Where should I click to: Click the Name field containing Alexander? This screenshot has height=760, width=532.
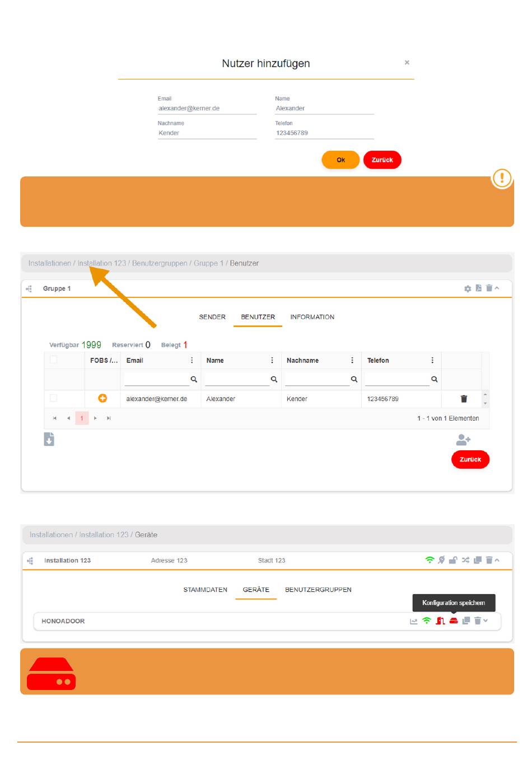[324, 109]
